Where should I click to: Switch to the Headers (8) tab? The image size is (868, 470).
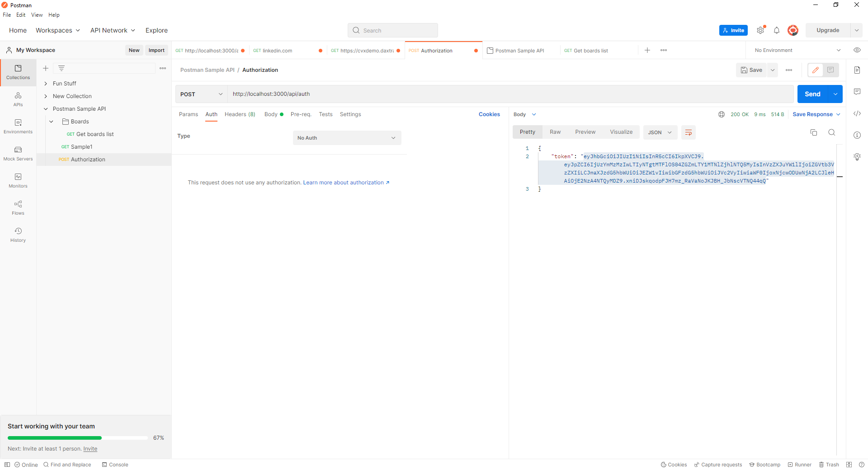(x=240, y=114)
